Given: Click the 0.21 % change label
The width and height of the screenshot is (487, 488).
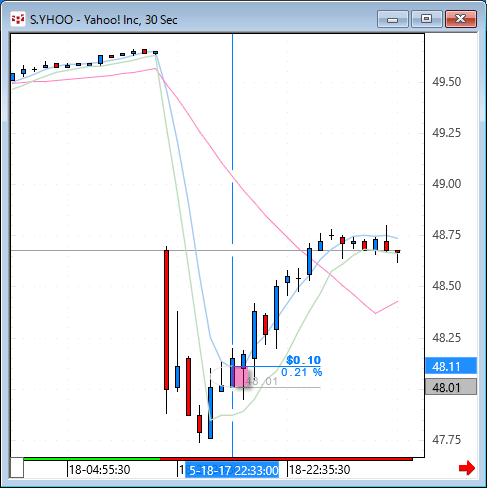Looking at the screenshot, I should point(302,372).
